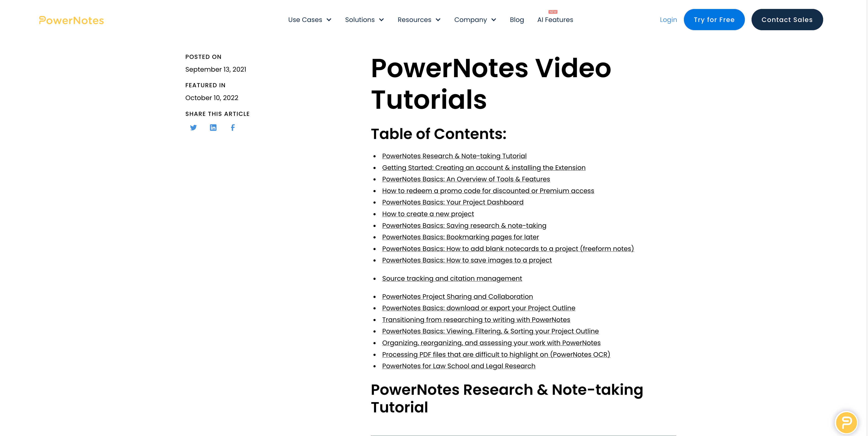Expand the Use Cases dropdown menu
Image resolution: width=868 pixels, height=436 pixels.
[309, 19]
